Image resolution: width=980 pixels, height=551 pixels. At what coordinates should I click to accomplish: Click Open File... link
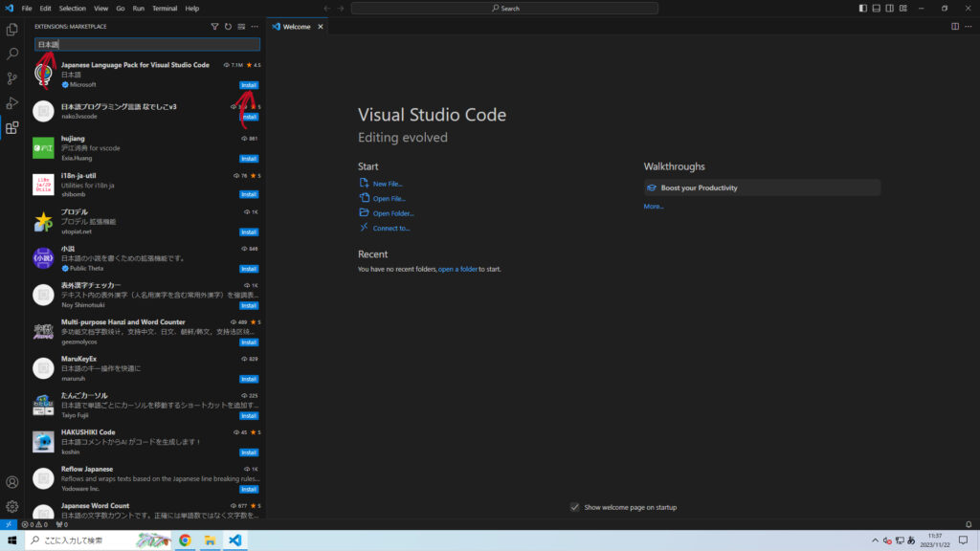(390, 199)
